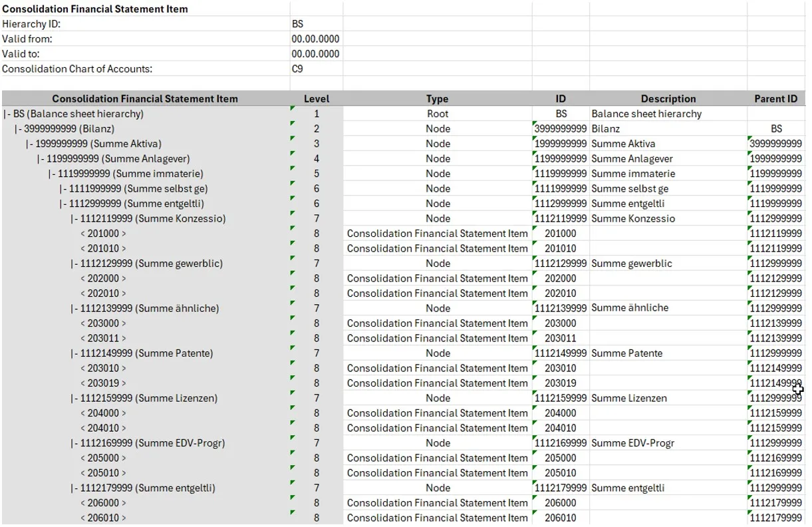812x527 pixels.
Task: Collapse the BS (Balance sheet hierarchy) root node
Action: [x=7, y=113]
